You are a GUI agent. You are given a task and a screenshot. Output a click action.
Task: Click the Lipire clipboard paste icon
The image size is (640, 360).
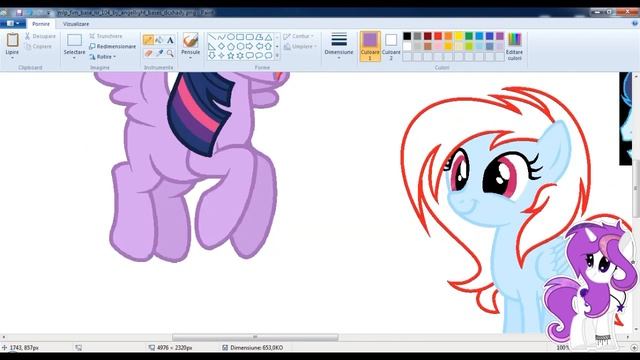pyautogui.click(x=12, y=40)
